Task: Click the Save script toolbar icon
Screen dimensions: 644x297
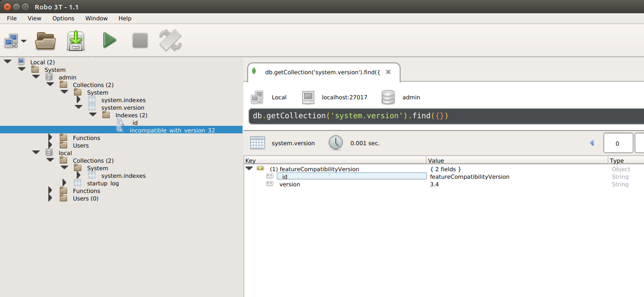Action: 76,41
